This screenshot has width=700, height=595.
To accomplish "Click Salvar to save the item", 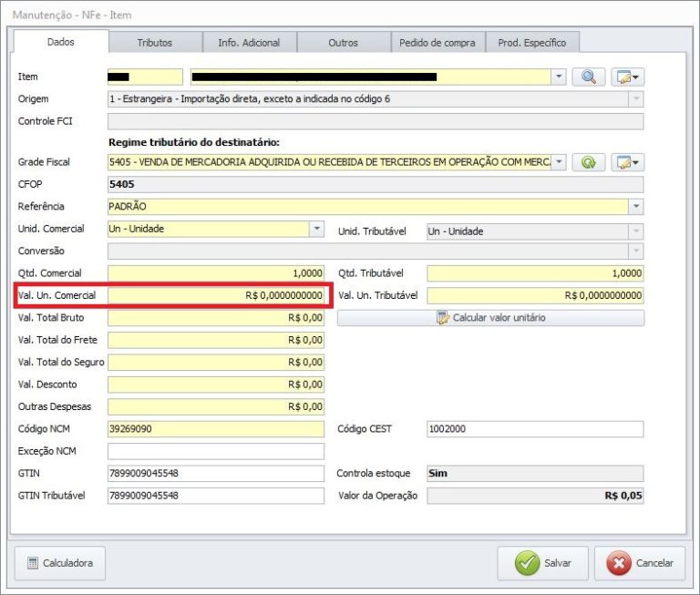I will tap(543, 563).
